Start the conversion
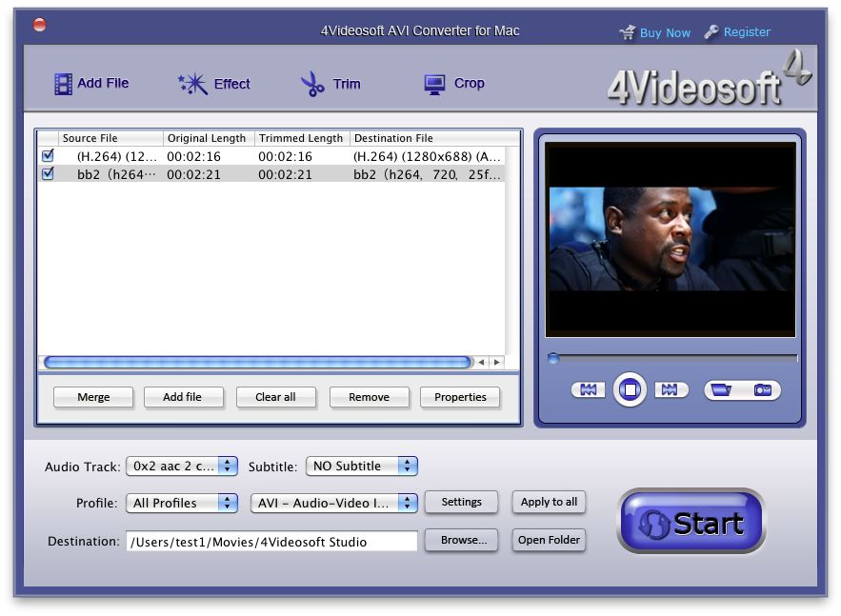Image resolution: width=841 pixels, height=616 pixels. tap(691, 521)
